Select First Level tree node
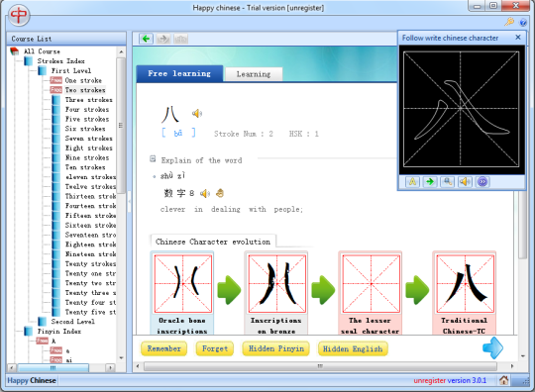This screenshot has width=535, height=392. point(71,70)
